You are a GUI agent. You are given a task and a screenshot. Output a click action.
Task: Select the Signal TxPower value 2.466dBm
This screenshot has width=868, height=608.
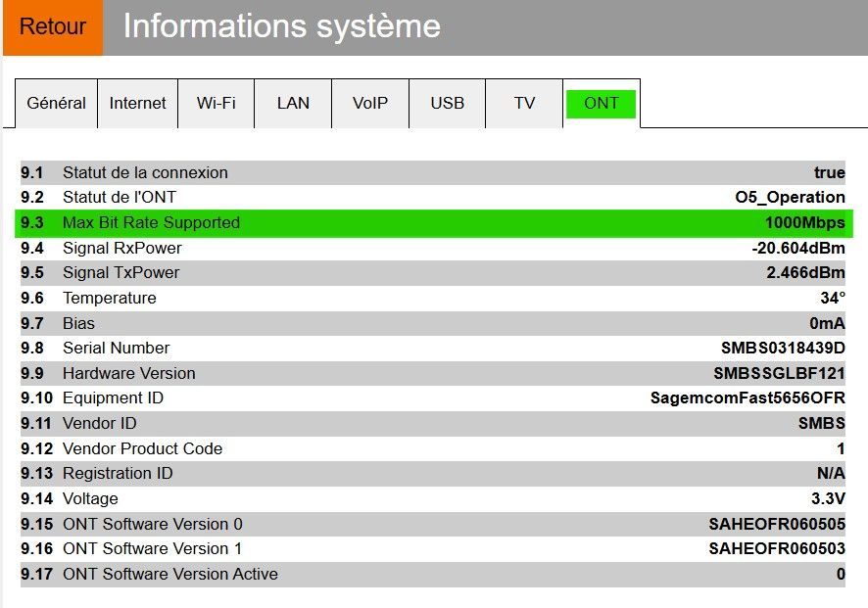coord(805,272)
